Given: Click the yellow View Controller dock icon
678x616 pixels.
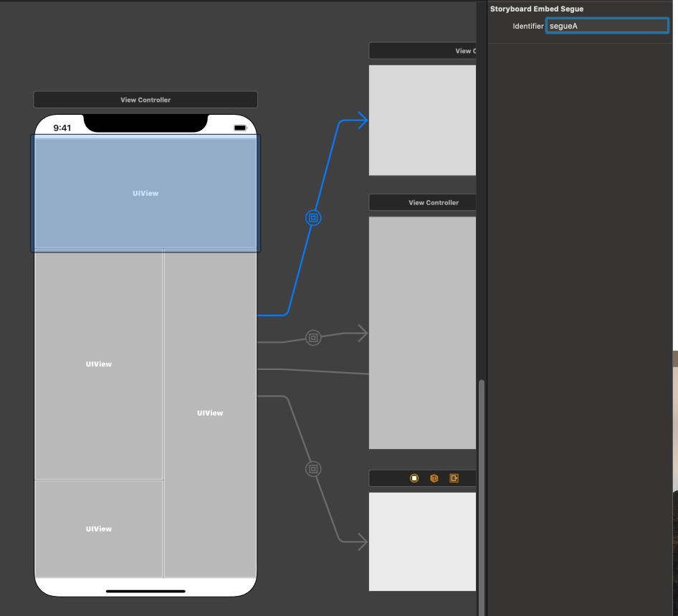Looking at the screenshot, I should 414,478.
